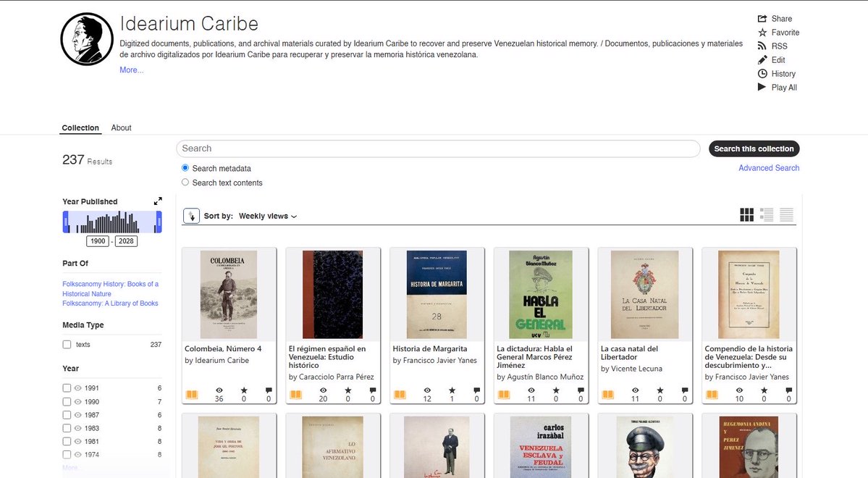This screenshot has height=478, width=868.
Task: Expand the Year Published histogram
Action: coord(158,201)
